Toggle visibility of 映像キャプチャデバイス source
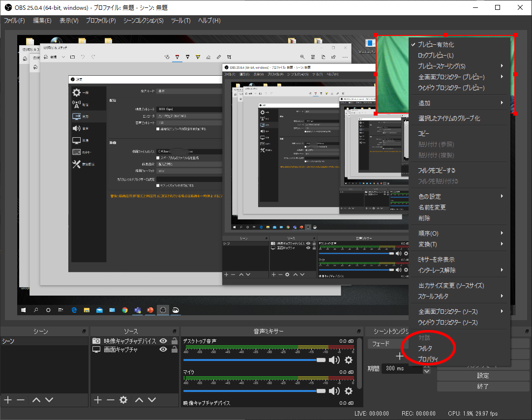The height and width of the screenshot is (420, 532). (x=163, y=341)
